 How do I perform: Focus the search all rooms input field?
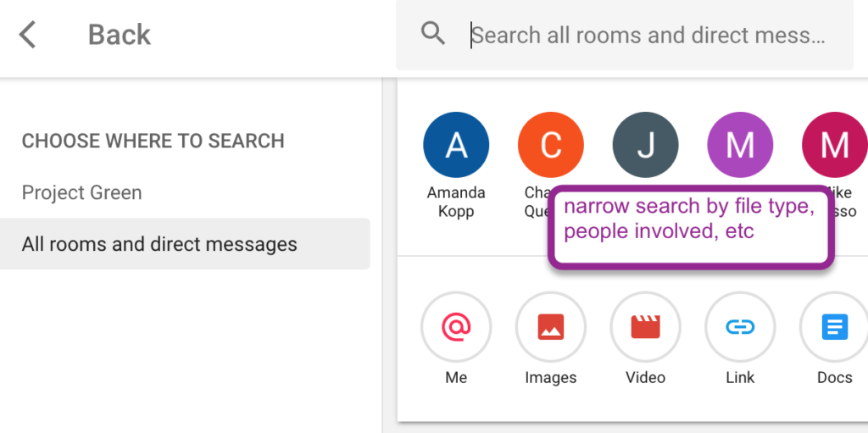(648, 36)
